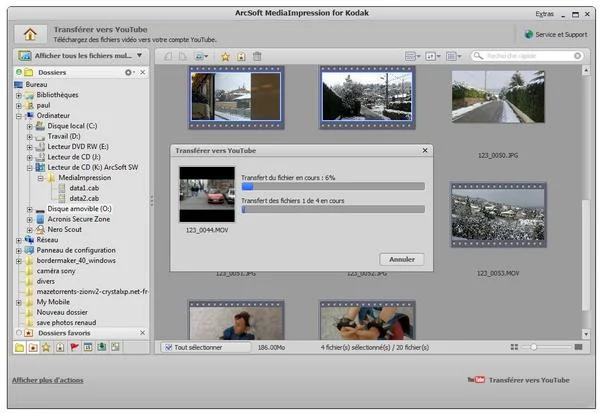Click the media filter icon beside Afficher tous
This screenshot has height=413, width=600.
point(24,56)
